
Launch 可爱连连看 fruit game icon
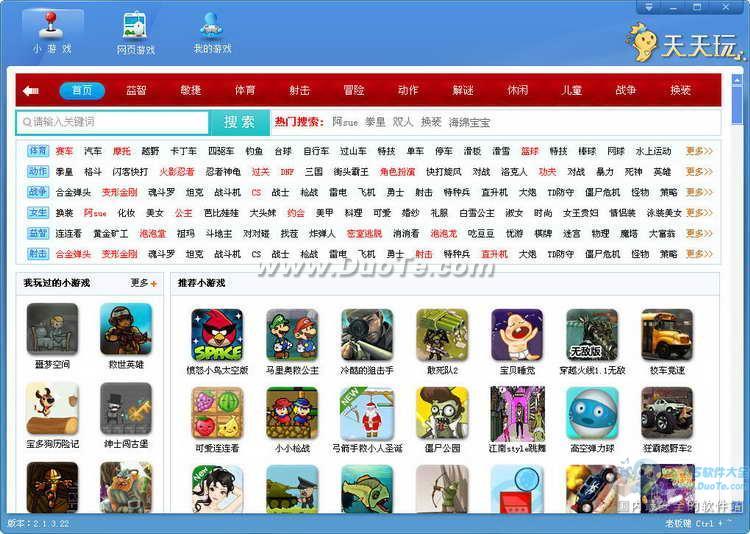coord(217,413)
